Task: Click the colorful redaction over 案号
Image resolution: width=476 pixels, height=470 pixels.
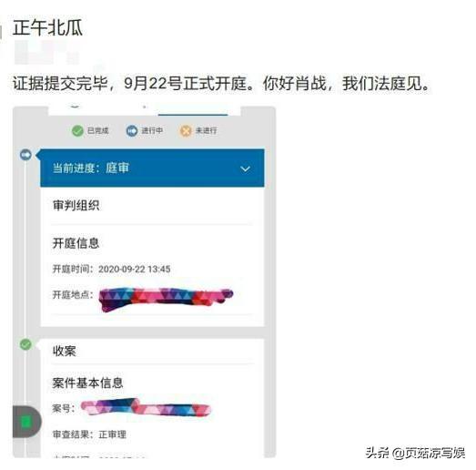Action: (146, 407)
